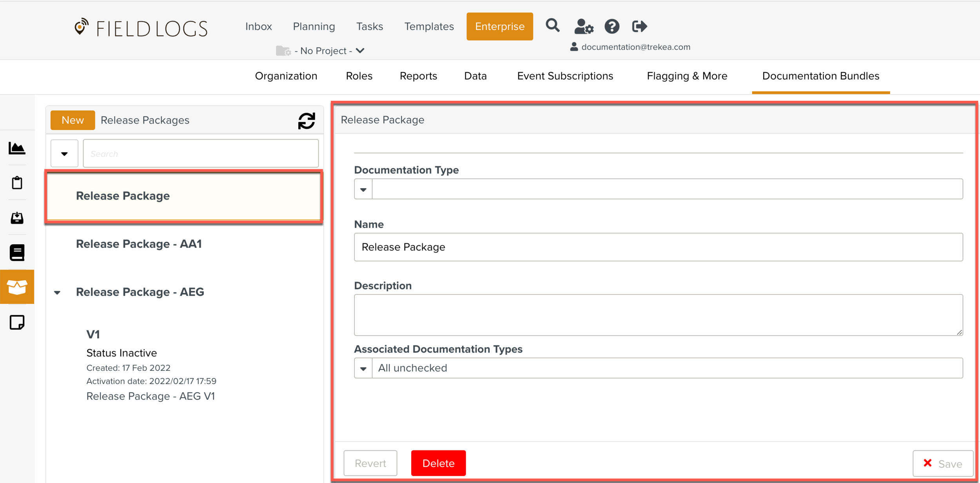Switch to the Roles tab
The height and width of the screenshot is (483, 980).
tap(359, 76)
